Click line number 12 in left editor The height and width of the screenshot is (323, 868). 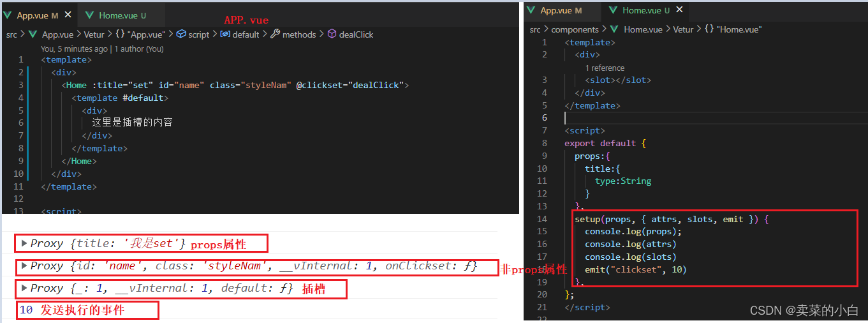18,199
